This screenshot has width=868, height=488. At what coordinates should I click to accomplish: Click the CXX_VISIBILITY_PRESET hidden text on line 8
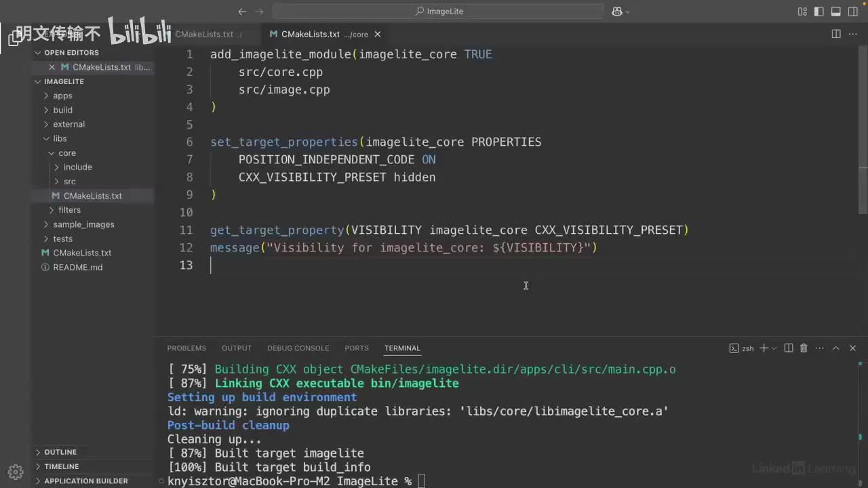337,178
